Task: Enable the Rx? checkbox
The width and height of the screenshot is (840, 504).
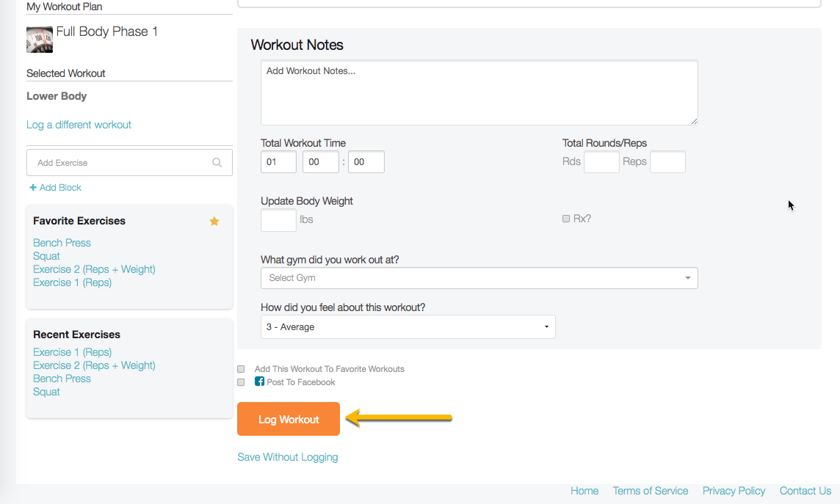Action: click(x=566, y=219)
